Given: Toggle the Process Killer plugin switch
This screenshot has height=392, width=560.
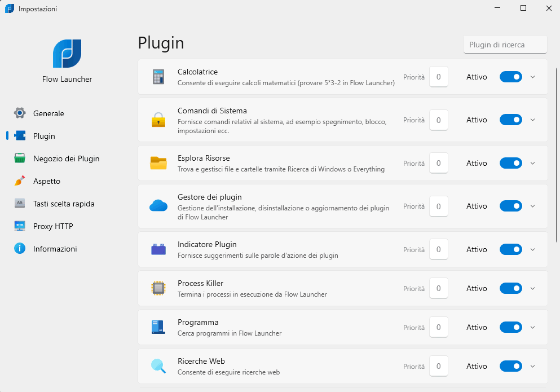Looking at the screenshot, I should [511, 288].
